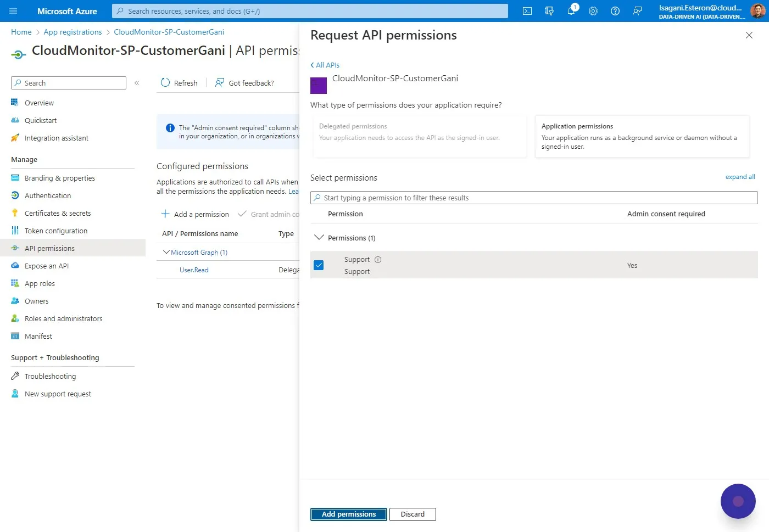Click the purple floating assistant bubble

(x=738, y=501)
